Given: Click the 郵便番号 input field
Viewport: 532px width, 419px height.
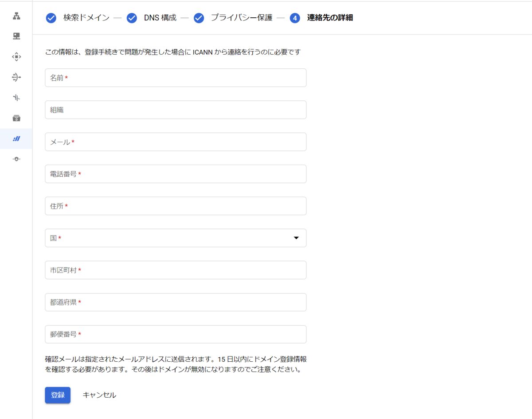Looking at the screenshot, I should [x=175, y=334].
